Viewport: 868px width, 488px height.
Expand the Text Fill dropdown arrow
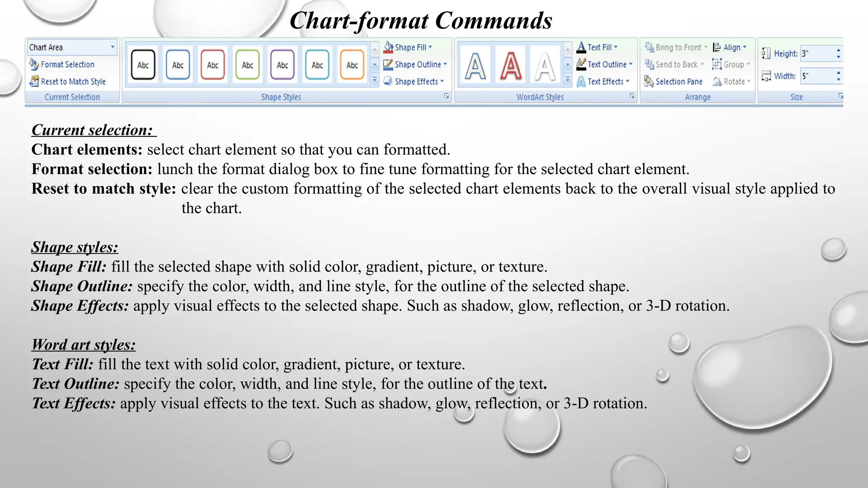click(616, 47)
